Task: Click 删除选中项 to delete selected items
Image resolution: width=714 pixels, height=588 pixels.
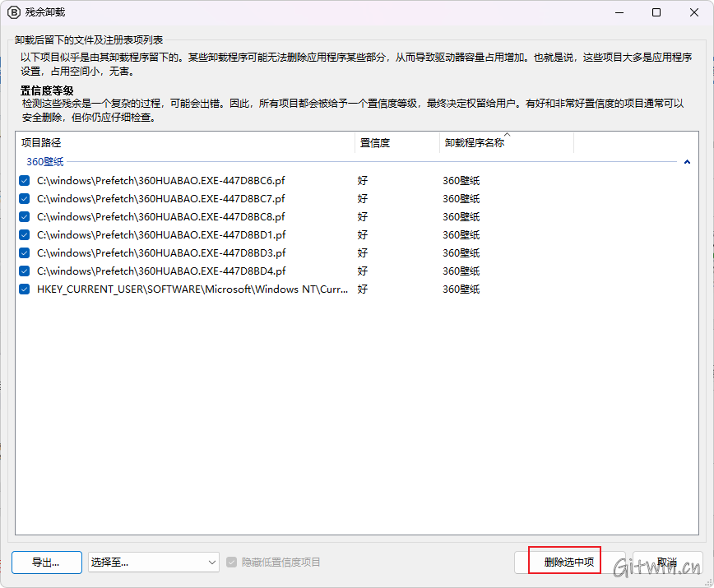Action: pos(569,563)
